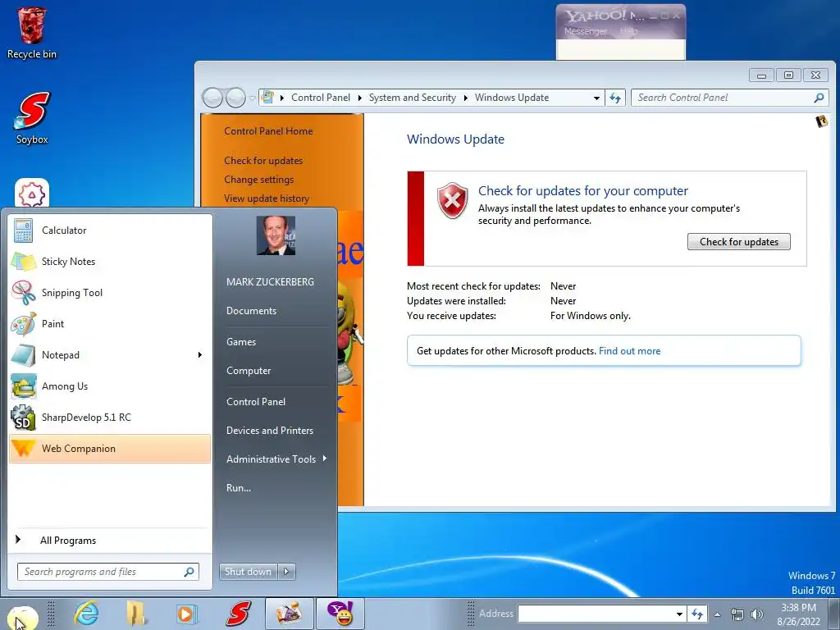Show hidden tray icons arrow

pos(717,614)
